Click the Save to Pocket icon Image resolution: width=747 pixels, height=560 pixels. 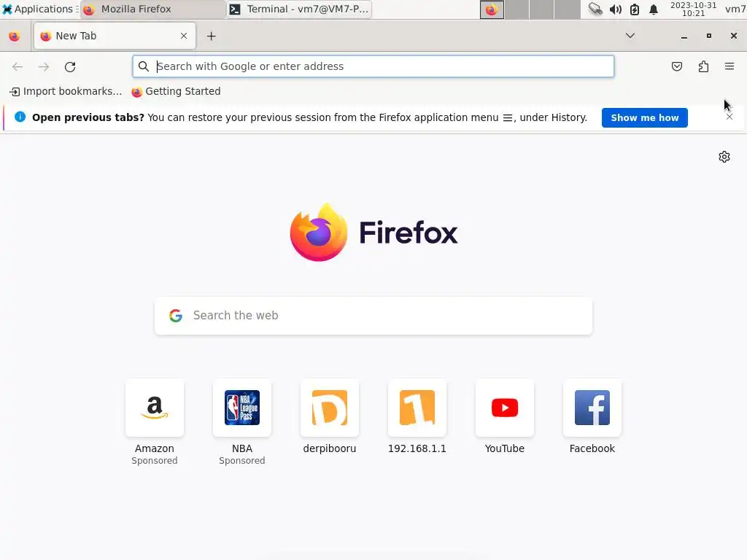(676, 66)
